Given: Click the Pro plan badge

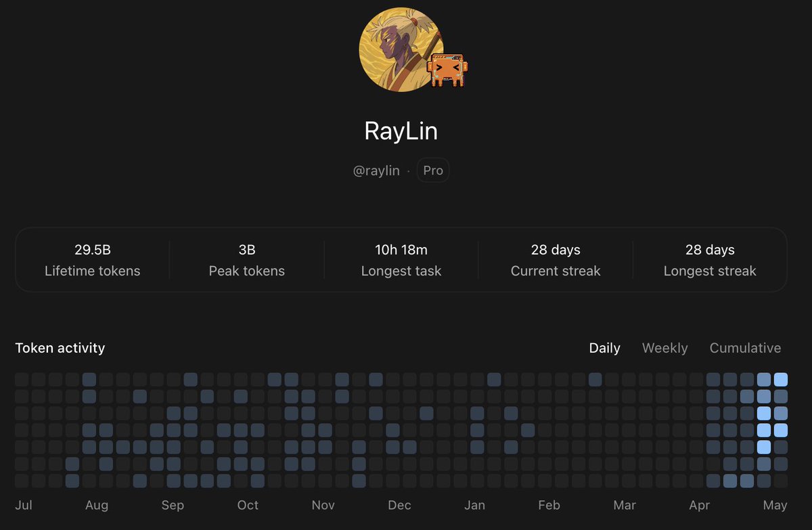Looking at the screenshot, I should click(x=433, y=171).
